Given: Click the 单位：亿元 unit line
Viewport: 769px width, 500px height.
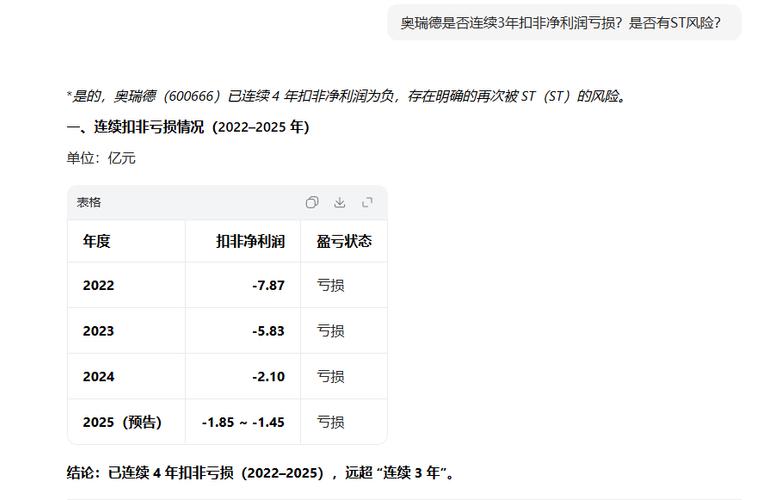Looking at the screenshot, I should pos(101,158).
